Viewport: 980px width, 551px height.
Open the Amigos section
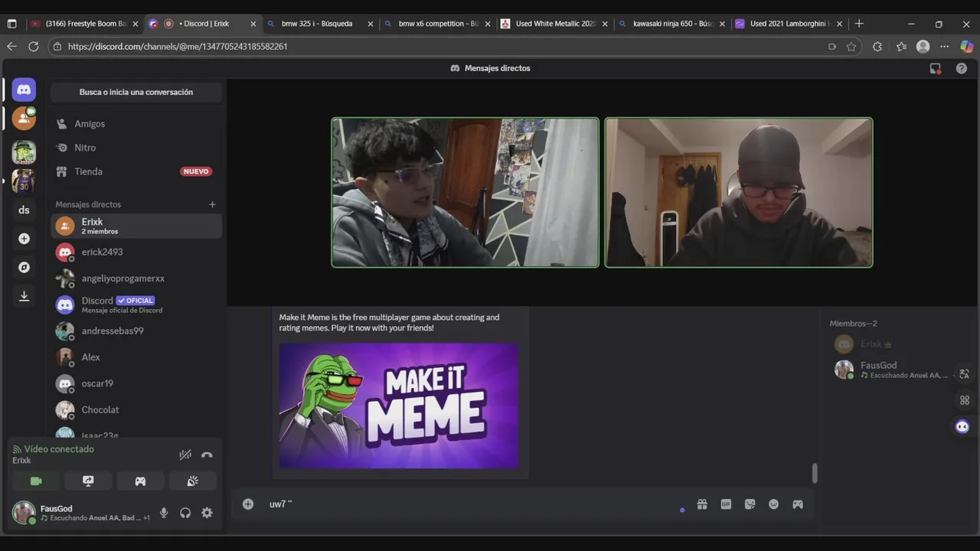(136, 124)
